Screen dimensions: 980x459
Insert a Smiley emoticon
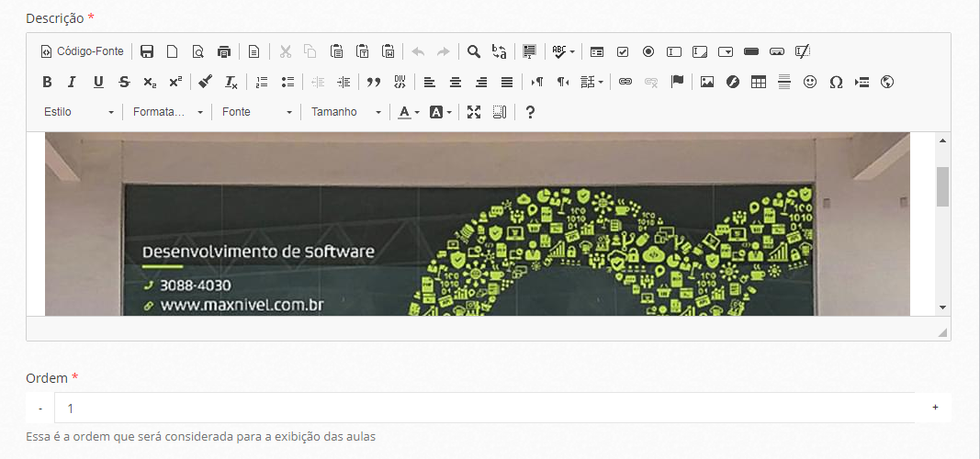pyautogui.click(x=810, y=82)
